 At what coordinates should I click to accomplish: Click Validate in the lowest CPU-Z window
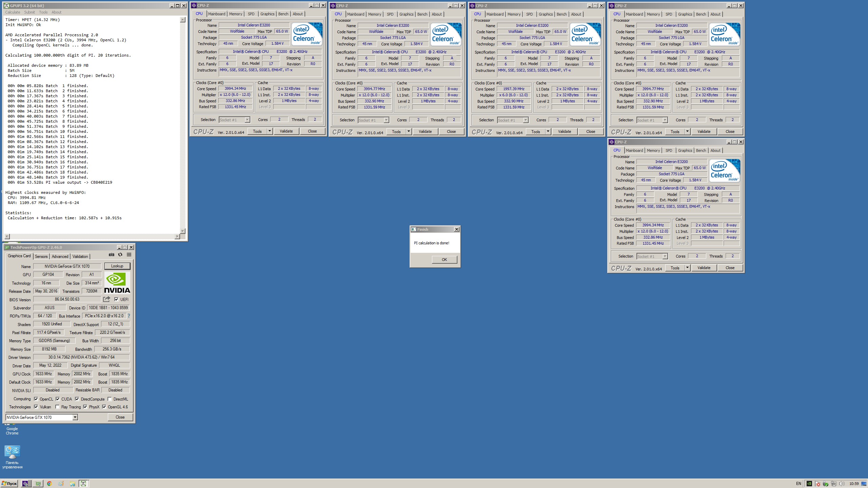pos(704,268)
